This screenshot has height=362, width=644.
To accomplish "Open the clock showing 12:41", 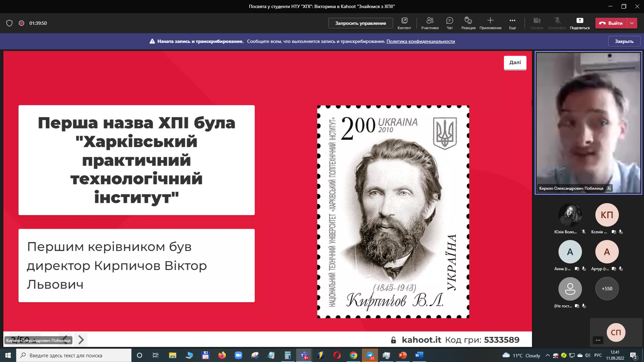I will [615, 355].
